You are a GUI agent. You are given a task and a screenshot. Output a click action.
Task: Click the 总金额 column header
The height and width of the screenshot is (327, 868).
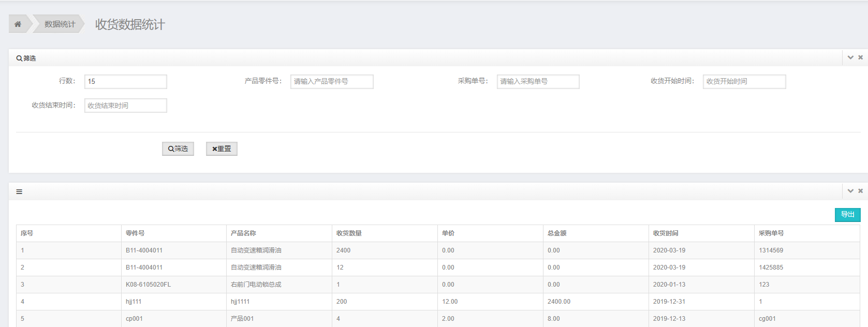tap(556, 233)
